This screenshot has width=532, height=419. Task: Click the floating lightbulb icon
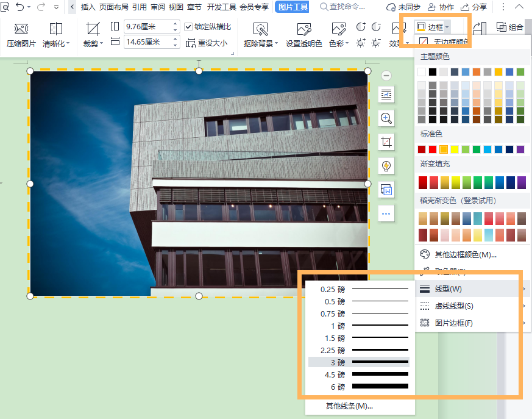point(386,166)
